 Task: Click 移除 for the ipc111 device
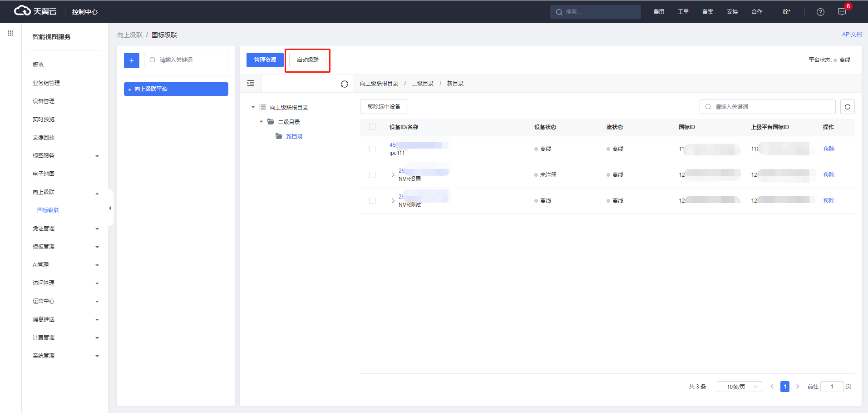(829, 149)
